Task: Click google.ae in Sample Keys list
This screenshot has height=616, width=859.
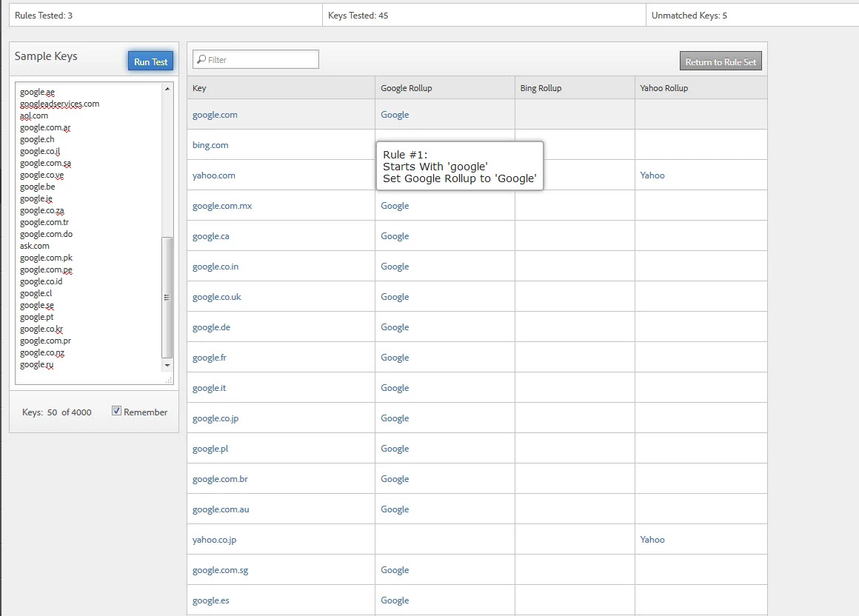Action: click(x=37, y=92)
